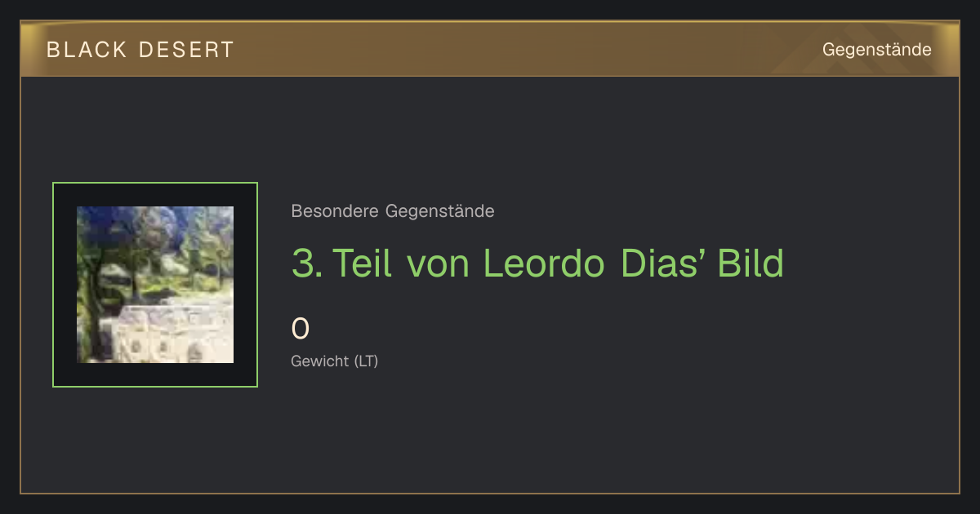The image size is (980, 514).
Task: Click the word Dias' in the title
Action: [x=663, y=263]
